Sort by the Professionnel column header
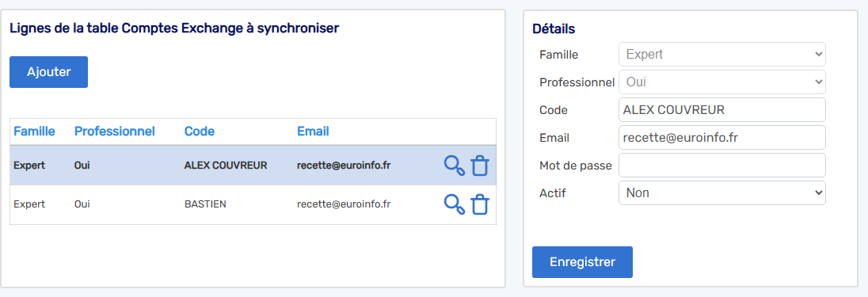The width and height of the screenshot is (868, 297). tap(115, 131)
